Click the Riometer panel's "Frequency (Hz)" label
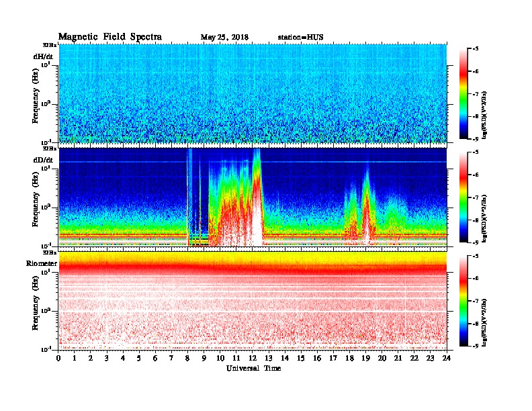Image resolution: width=532 pixels, height=411 pixels. pyautogui.click(x=36, y=303)
